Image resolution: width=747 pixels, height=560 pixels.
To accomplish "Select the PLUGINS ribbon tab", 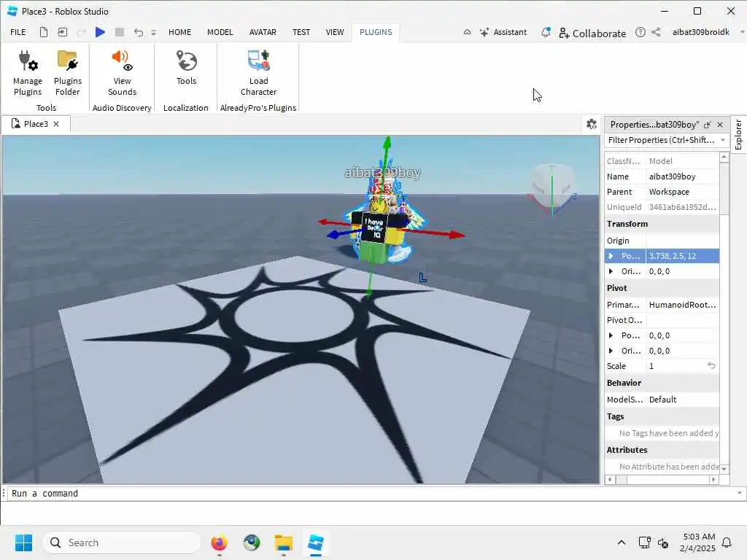I will click(376, 32).
